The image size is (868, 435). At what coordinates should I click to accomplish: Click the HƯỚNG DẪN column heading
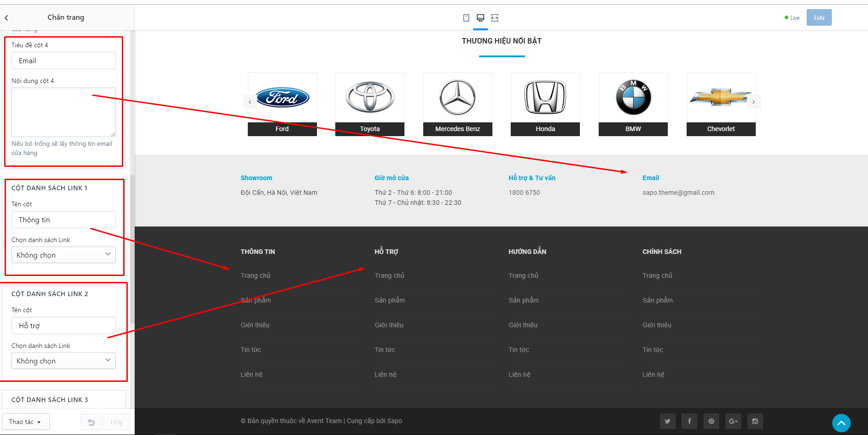pos(527,251)
